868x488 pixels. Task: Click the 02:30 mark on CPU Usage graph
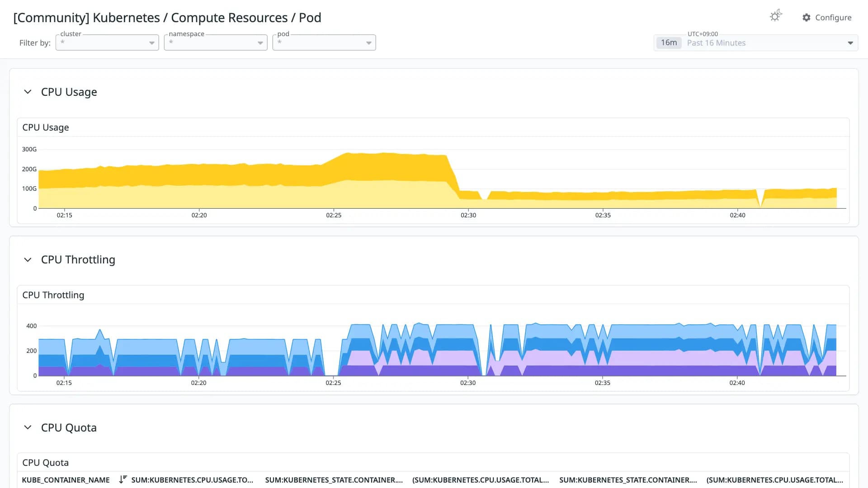(x=468, y=215)
